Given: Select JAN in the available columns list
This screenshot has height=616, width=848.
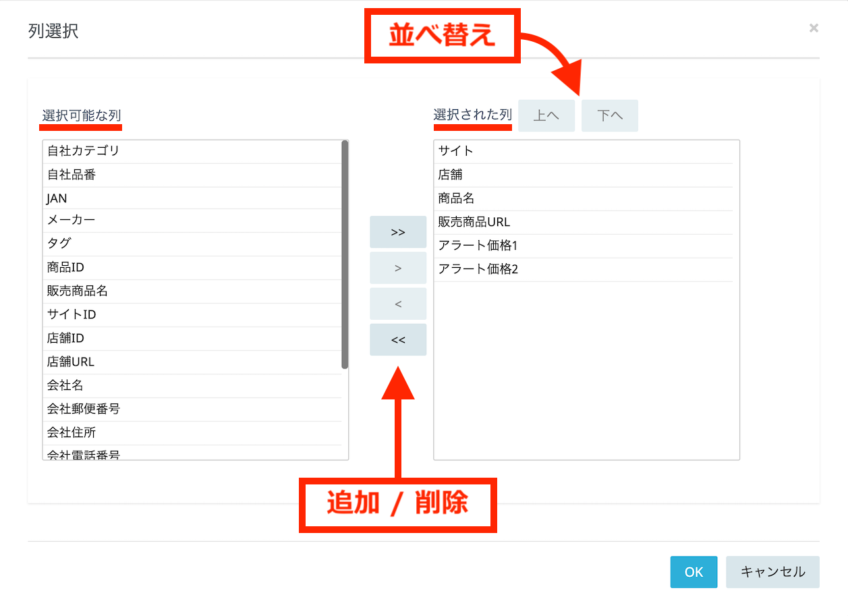Looking at the screenshot, I should tap(57, 198).
